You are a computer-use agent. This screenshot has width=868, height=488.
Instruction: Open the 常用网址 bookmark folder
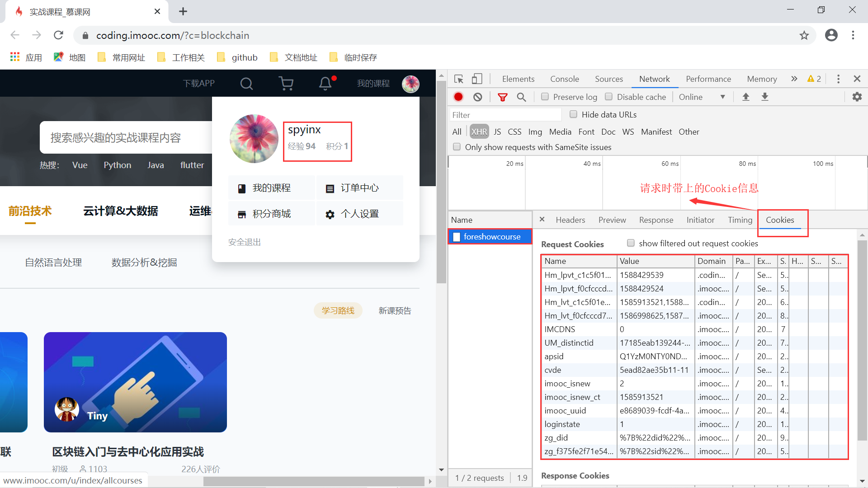point(122,57)
